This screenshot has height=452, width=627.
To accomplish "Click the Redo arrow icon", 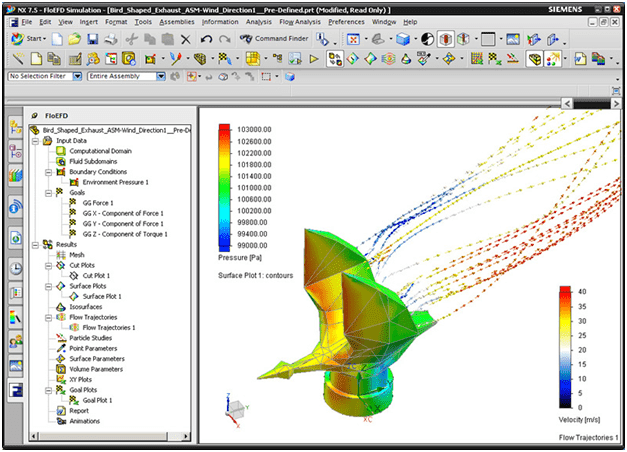I will (x=225, y=39).
